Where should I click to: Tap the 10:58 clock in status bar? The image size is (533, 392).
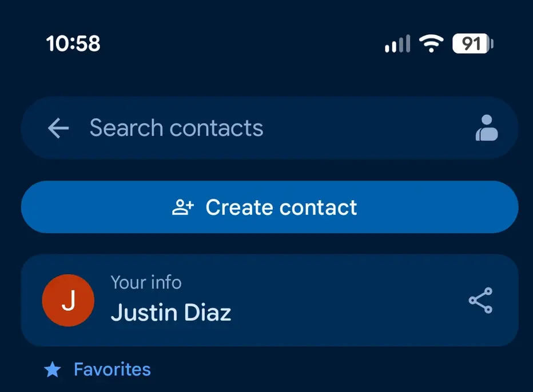coord(73,43)
